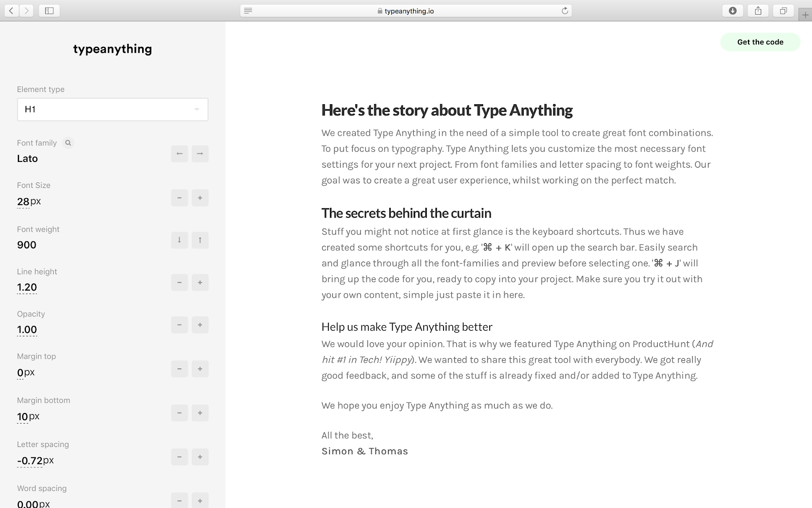
Task: Edit the 0 margin top value
Action: [20, 373]
